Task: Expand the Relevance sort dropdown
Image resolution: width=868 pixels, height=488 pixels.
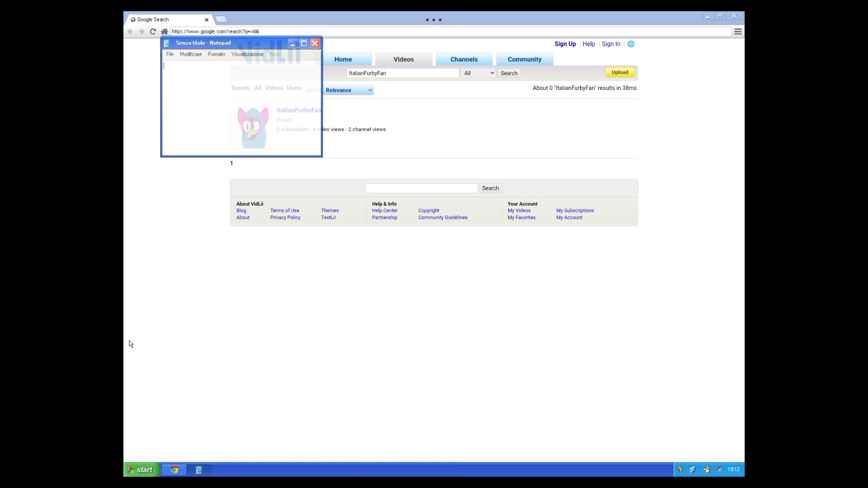Action: point(349,90)
